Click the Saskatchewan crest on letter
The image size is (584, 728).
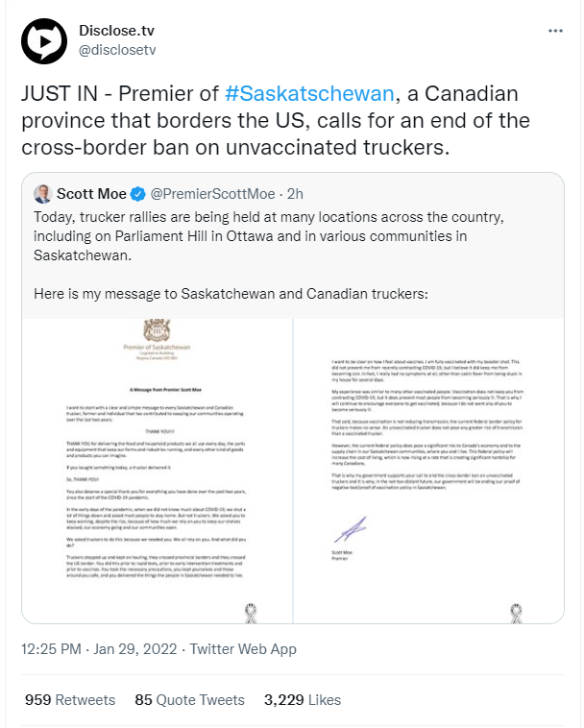[157, 330]
